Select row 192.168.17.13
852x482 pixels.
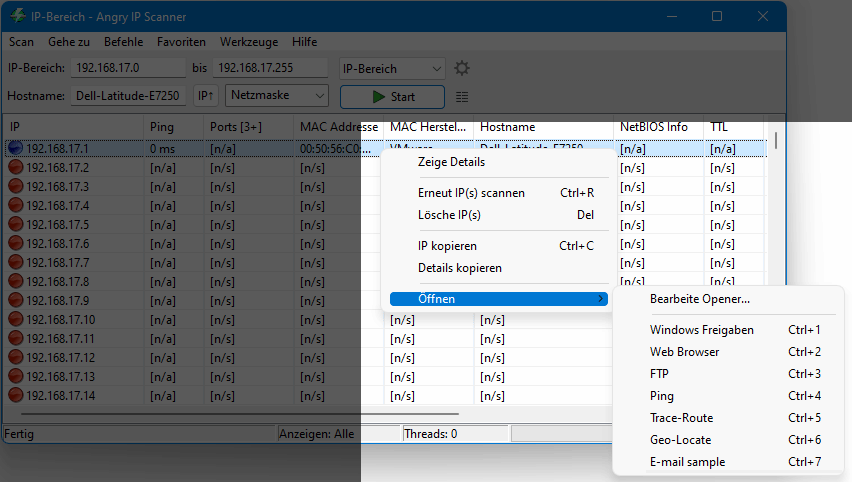60,377
